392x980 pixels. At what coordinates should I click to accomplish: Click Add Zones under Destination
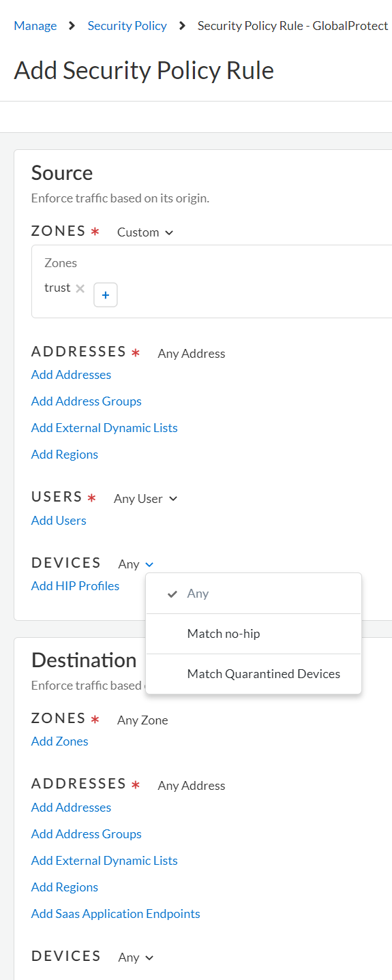(60, 741)
